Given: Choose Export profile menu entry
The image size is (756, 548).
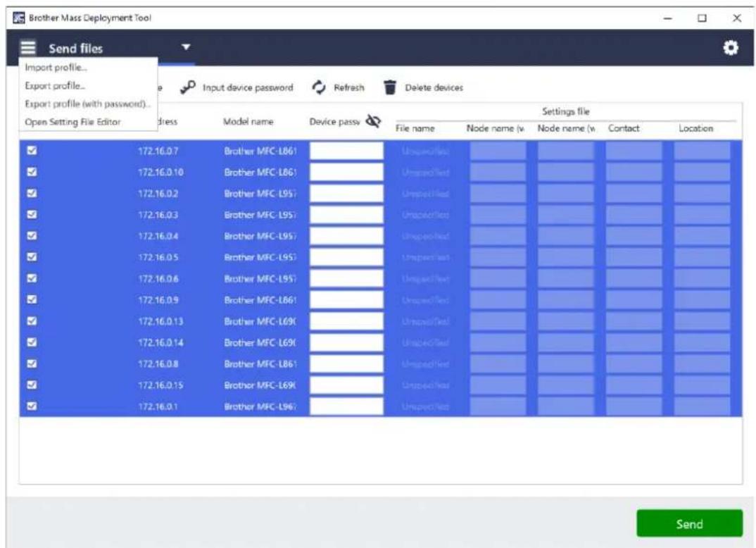Looking at the screenshot, I should click(55, 86).
